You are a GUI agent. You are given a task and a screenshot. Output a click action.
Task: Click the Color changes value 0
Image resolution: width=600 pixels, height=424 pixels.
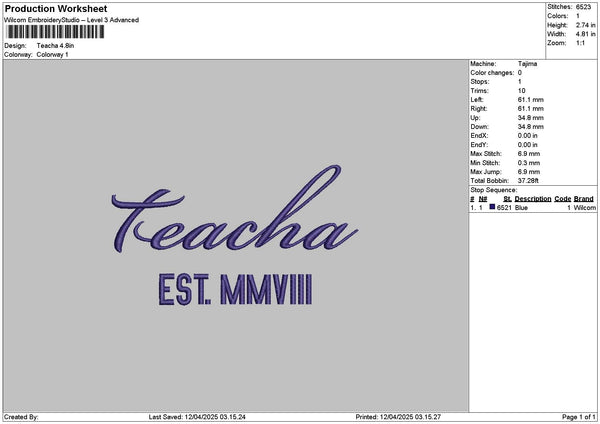coord(520,73)
